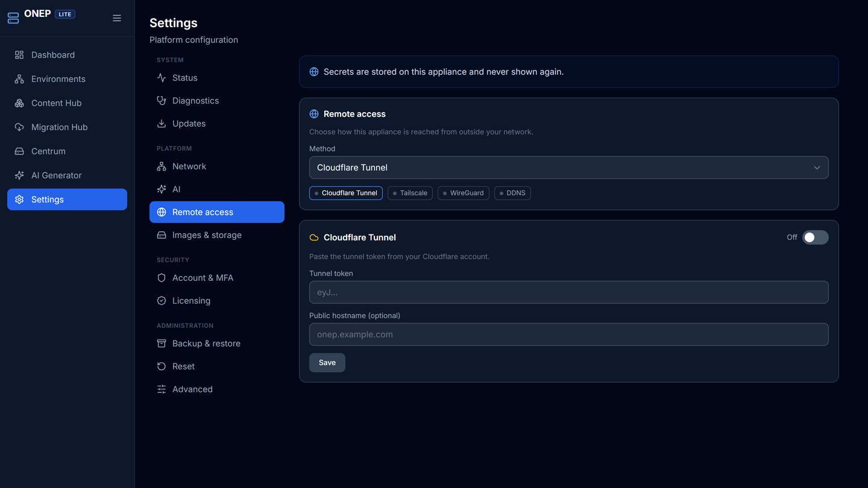Screen dimensions: 868x488
Task: Select the DDNS method chip
Action: click(512, 193)
